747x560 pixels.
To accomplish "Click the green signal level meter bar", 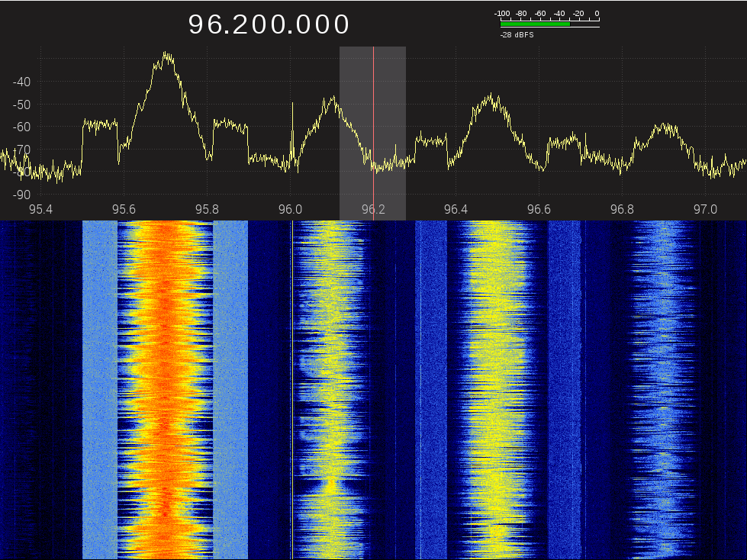I will pos(535,24).
